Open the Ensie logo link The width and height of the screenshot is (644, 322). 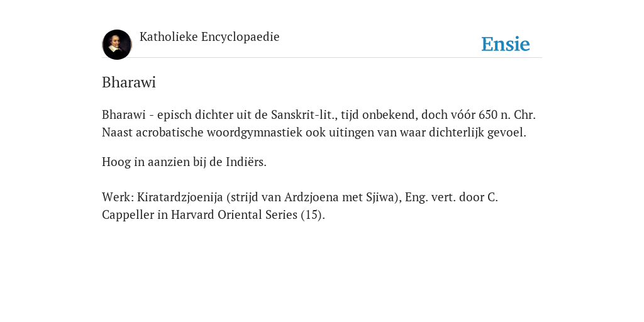[x=506, y=44]
